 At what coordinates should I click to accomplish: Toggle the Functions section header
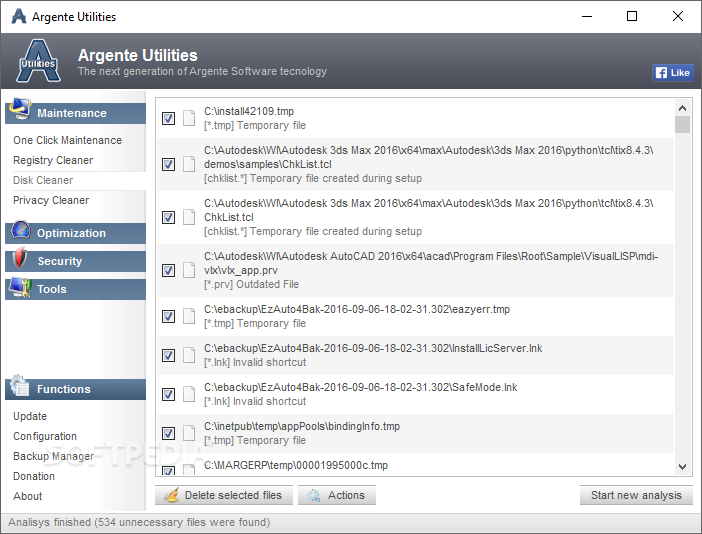75,389
